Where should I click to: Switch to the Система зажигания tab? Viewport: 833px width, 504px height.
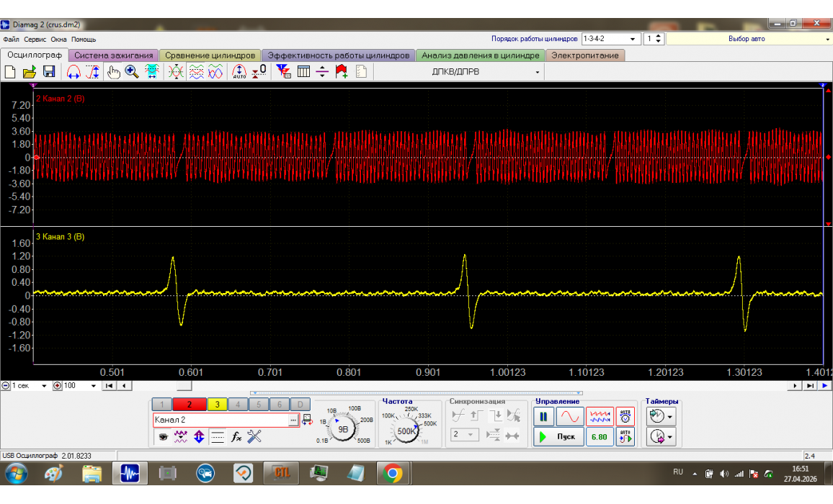point(113,55)
